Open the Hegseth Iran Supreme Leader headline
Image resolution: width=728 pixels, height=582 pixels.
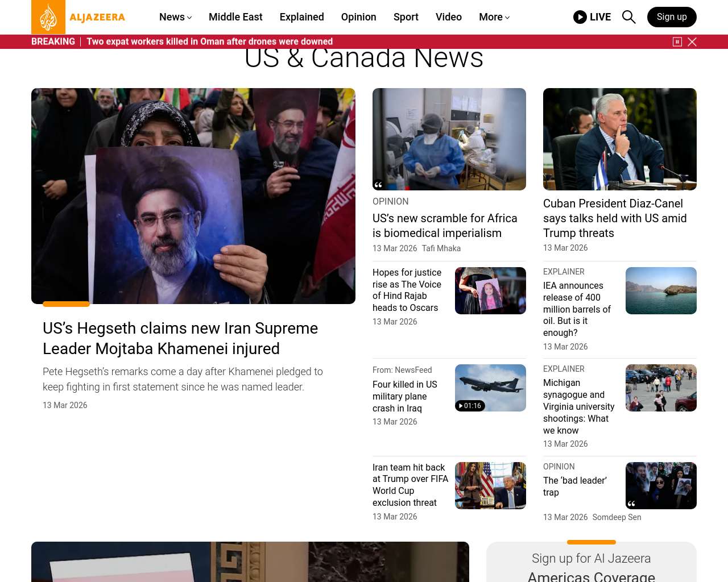(180, 338)
